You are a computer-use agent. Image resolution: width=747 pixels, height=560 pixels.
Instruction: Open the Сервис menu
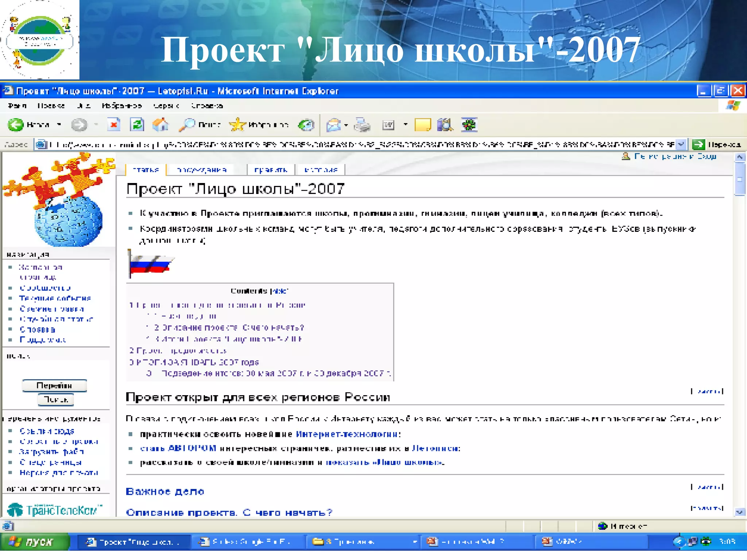click(166, 106)
